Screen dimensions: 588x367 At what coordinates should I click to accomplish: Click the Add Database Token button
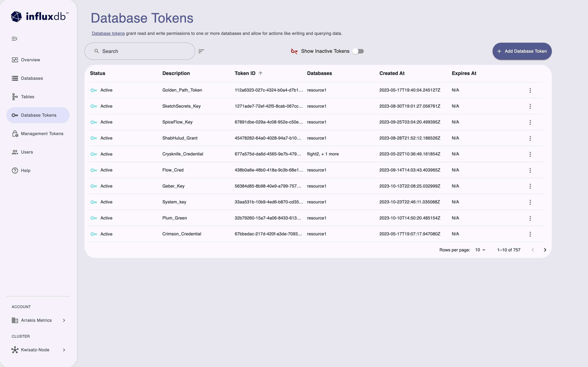pos(522,51)
